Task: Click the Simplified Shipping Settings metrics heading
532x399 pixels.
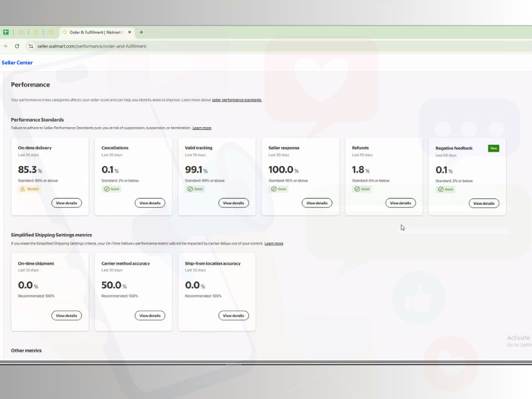Action: [51, 235]
